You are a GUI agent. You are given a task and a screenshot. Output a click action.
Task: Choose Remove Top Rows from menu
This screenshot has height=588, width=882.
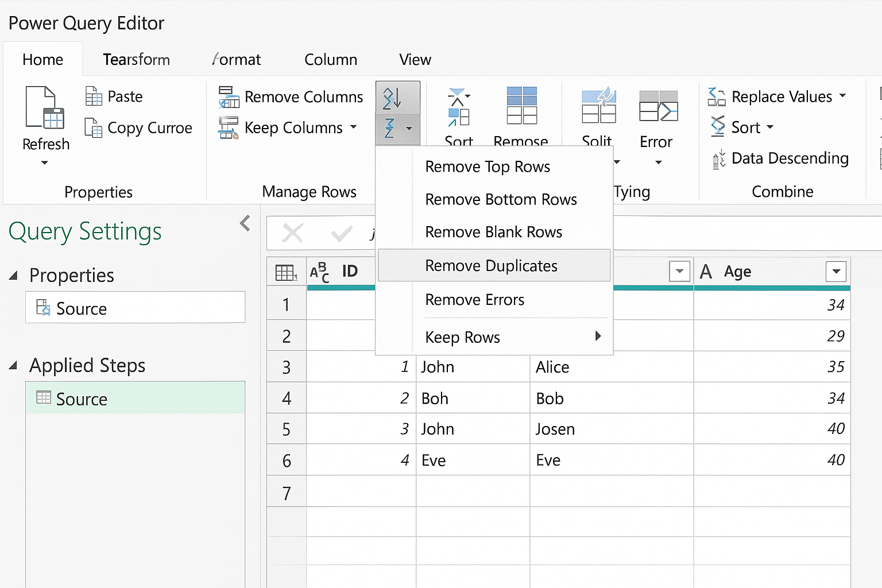pos(494,167)
